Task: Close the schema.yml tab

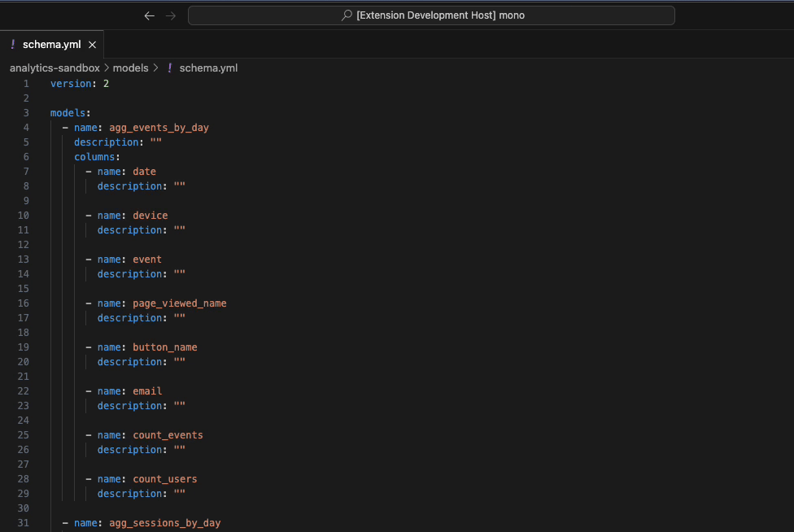Action: click(92, 45)
